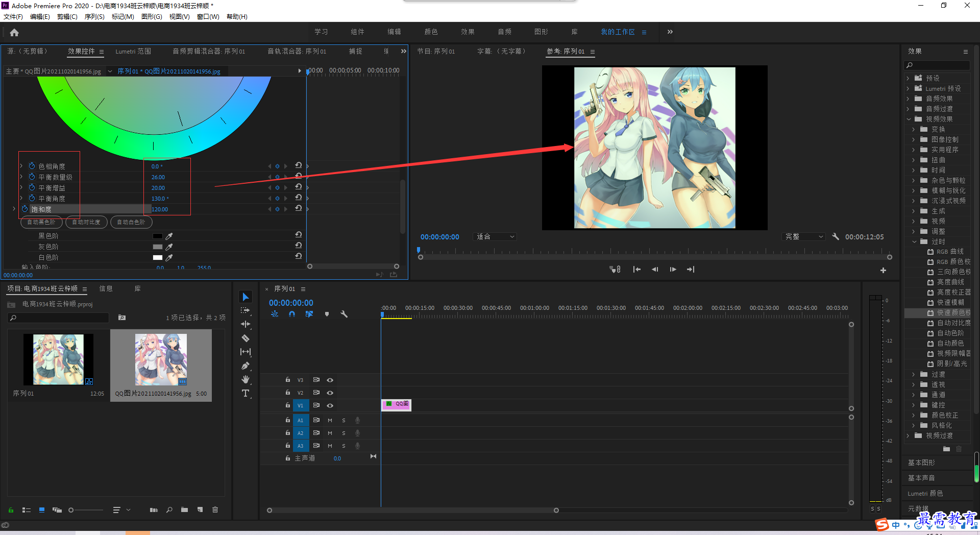Toggle V1 track output eye
Screen dimensions: 980x535
(330, 405)
